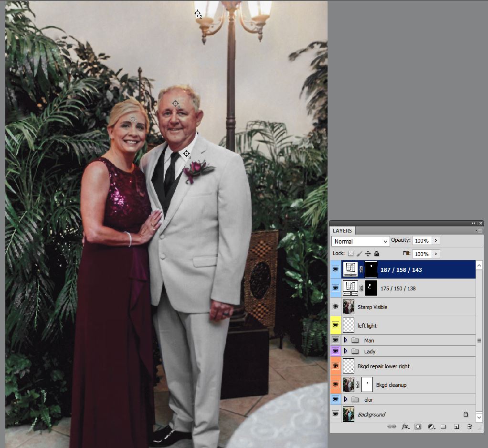This screenshot has width=488, height=448.
Task: Select the mask thumbnail of 187 / 158 / 143
Action: click(x=371, y=269)
